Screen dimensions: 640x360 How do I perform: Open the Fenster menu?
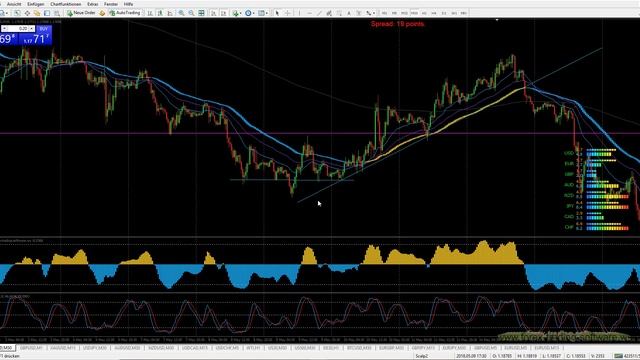pos(111,4)
